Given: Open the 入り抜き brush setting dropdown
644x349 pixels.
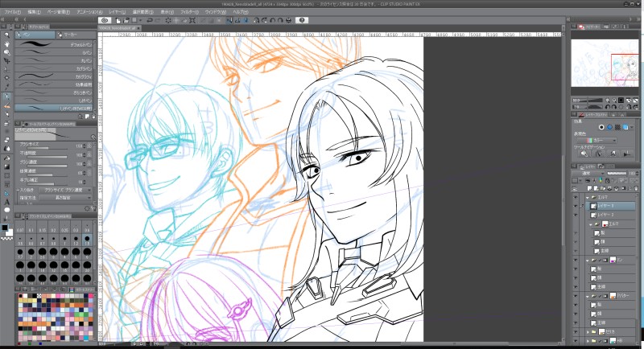Looking at the screenshot, I should tap(65, 191).
